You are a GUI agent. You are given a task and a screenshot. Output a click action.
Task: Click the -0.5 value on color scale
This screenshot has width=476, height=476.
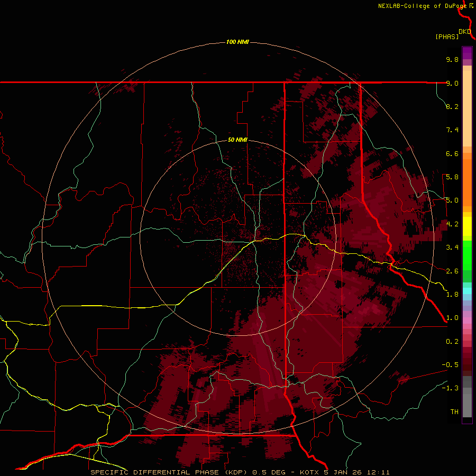pos(450,365)
